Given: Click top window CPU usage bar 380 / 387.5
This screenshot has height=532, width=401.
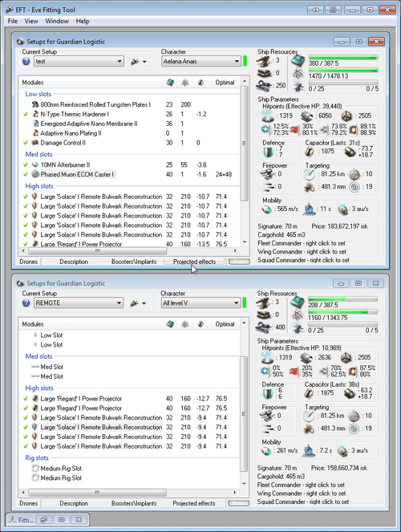Looking at the screenshot, I should tap(343, 58).
